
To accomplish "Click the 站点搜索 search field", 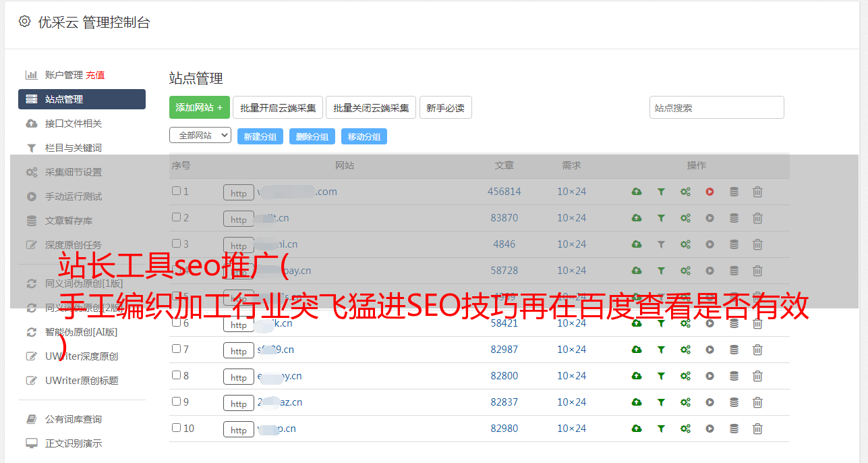I will pos(716,107).
